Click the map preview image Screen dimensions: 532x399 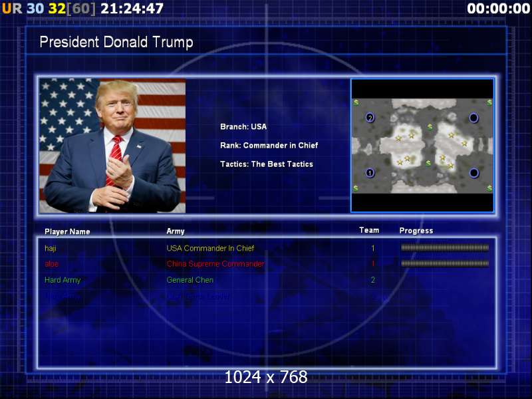pos(422,146)
